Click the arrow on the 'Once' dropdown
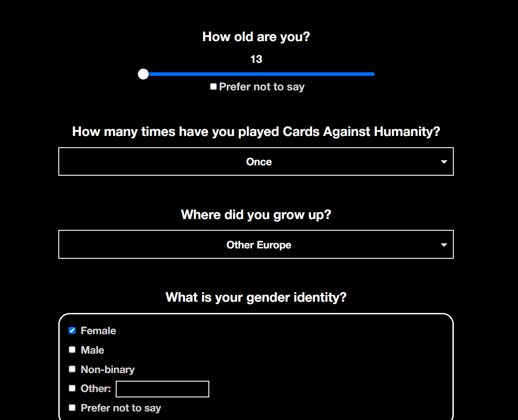 click(444, 162)
